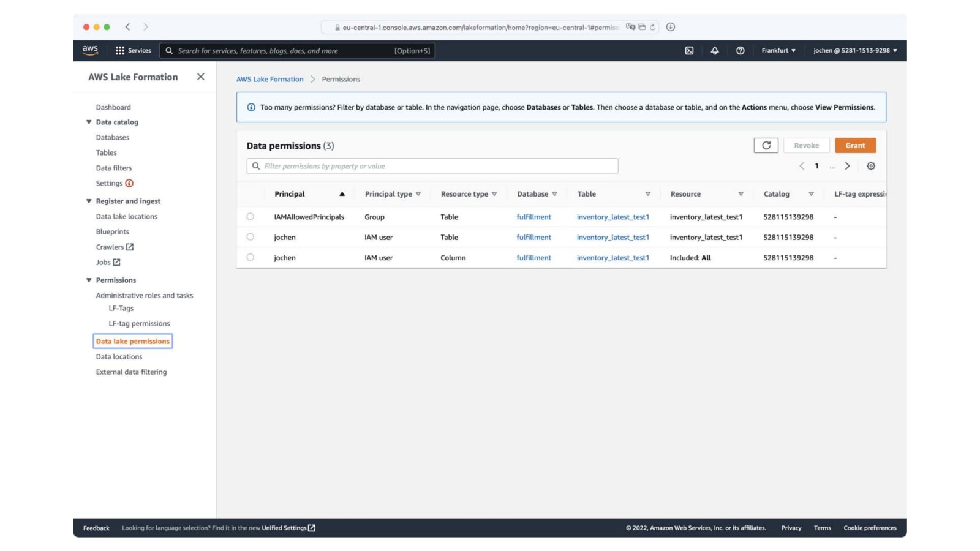Open Cookie preferences in the footer
The height and width of the screenshot is (551, 980).
[870, 528]
